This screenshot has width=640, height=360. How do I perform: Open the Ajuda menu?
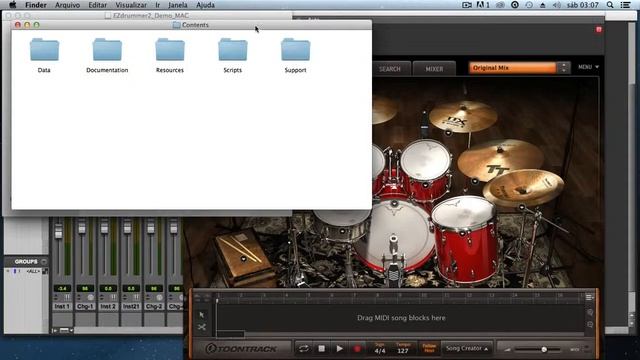pyautogui.click(x=205, y=5)
